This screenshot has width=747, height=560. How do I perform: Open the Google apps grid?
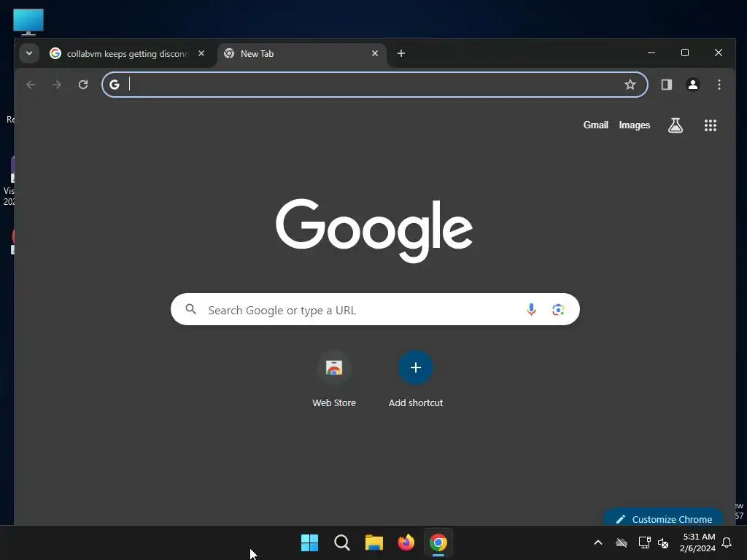(x=711, y=125)
